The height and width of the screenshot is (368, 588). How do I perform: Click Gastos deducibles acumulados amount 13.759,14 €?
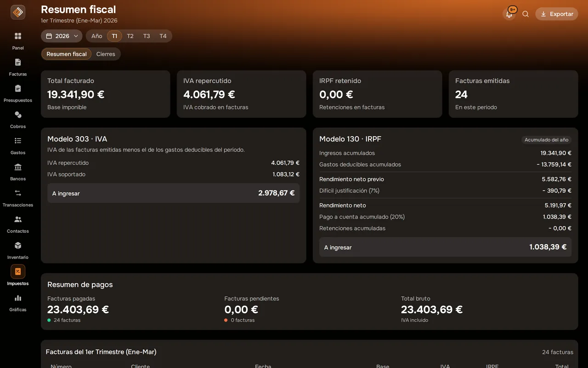click(554, 165)
